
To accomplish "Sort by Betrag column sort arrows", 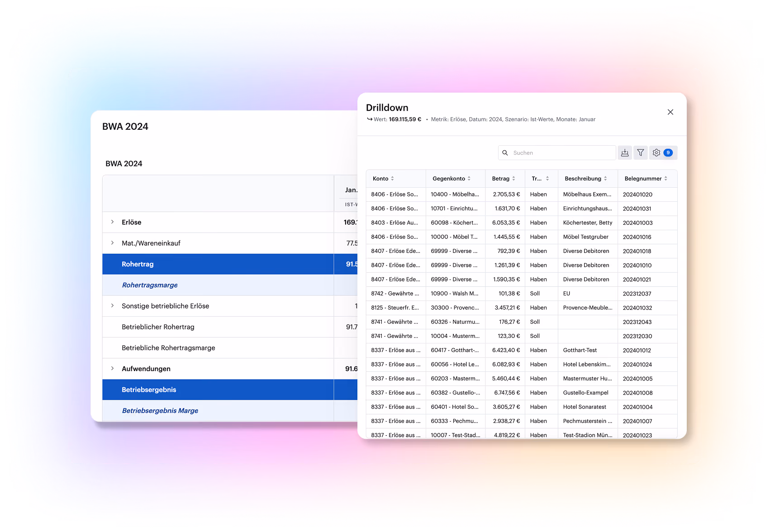I will [x=513, y=179].
